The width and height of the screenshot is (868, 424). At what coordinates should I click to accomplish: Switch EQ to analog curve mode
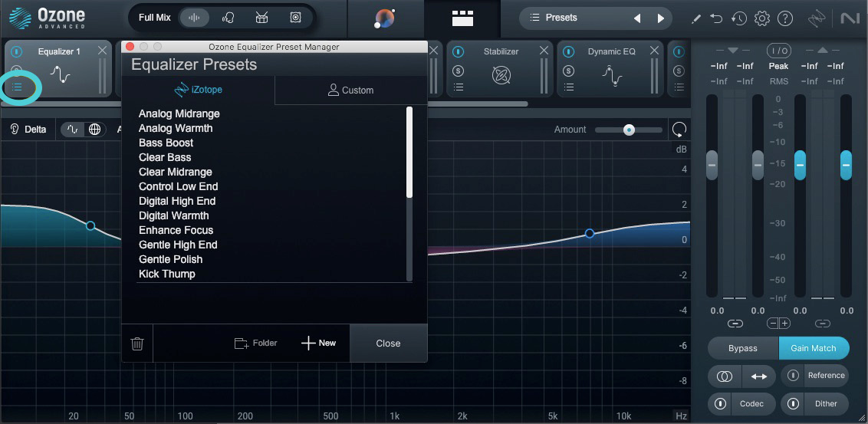click(x=73, y=130)
